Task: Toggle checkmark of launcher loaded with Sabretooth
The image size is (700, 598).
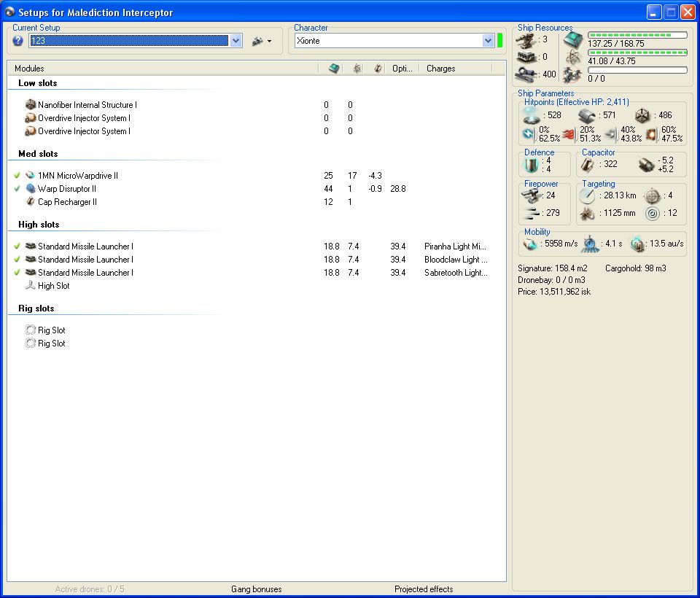Action: click(17, 273)
